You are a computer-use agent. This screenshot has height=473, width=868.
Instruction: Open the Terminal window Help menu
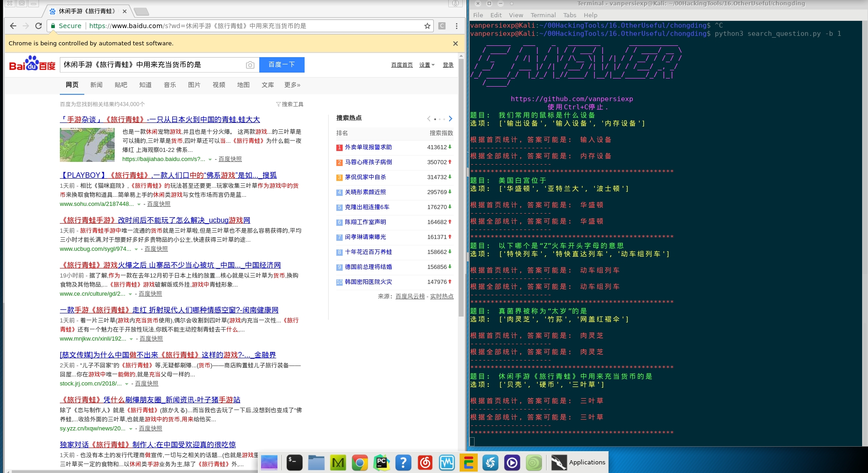590,15
